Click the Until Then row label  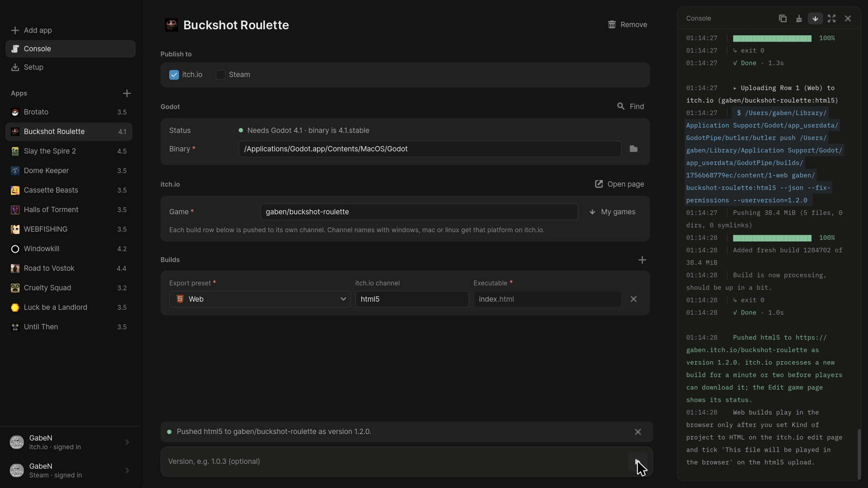[41, 327]
